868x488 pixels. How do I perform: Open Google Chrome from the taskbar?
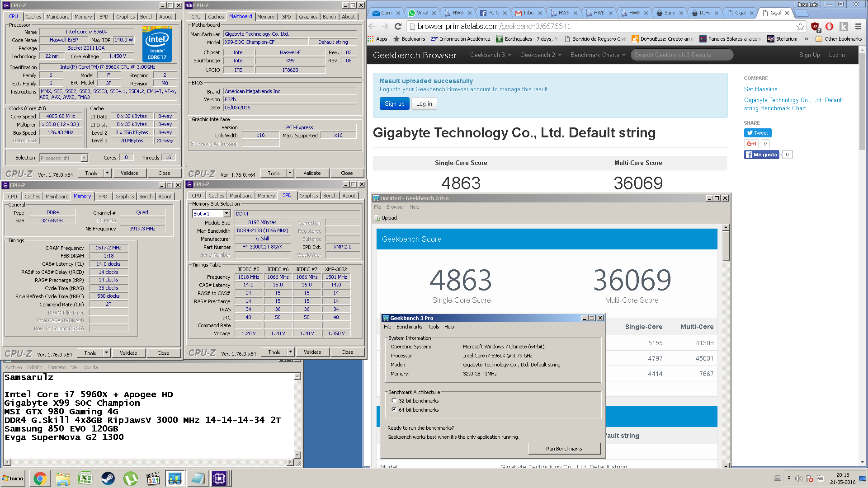pos(40,479)
